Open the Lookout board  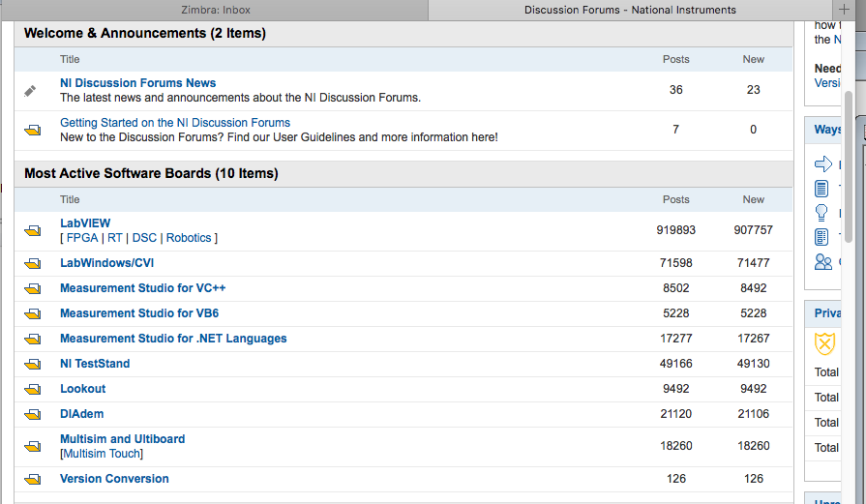pos(83,389)
